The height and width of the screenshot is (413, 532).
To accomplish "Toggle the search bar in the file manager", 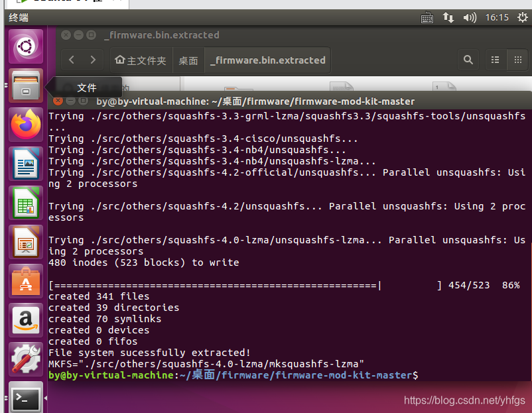I will tap(468, 60).
